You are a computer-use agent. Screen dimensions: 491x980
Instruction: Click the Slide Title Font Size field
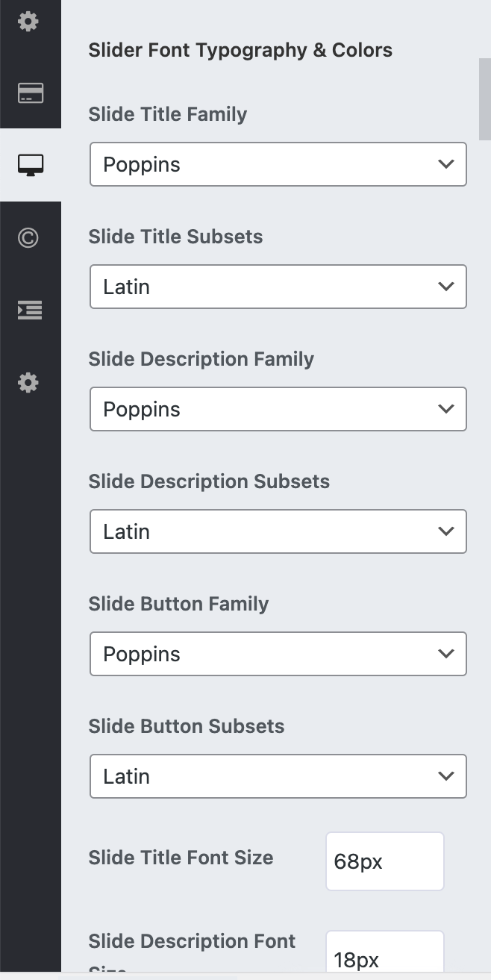pos(384,861)
